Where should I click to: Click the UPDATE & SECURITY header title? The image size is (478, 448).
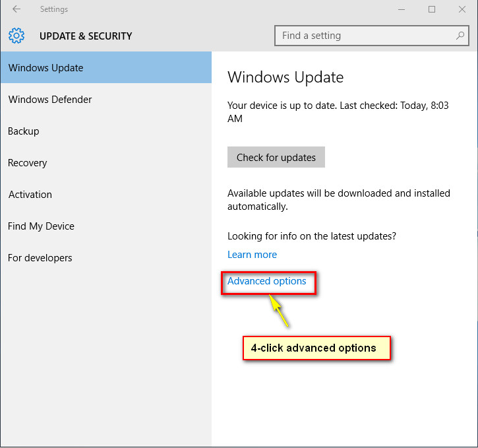point(86,36)
